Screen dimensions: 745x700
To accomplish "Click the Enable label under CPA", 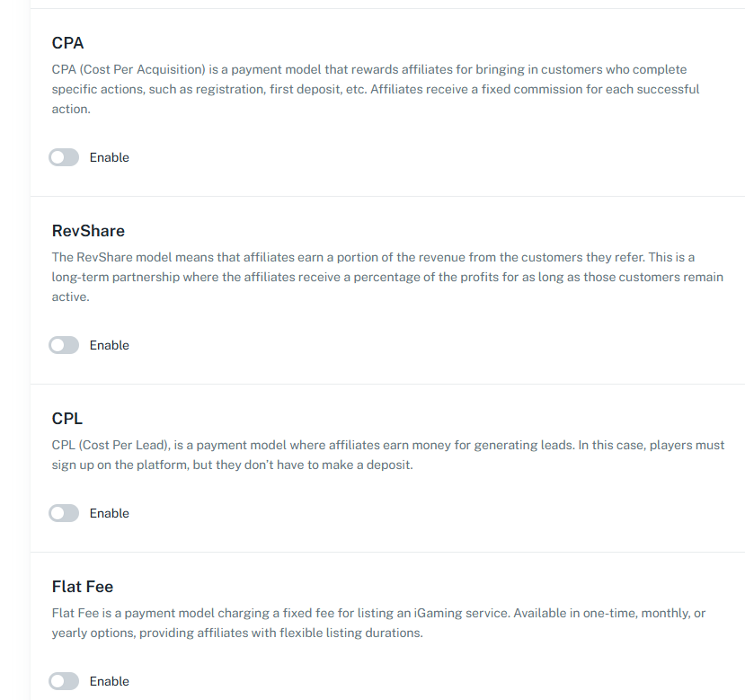I will point(110,158).
